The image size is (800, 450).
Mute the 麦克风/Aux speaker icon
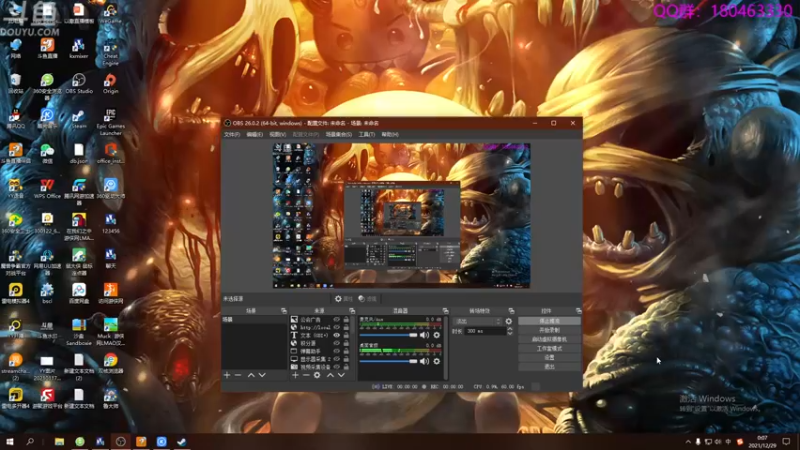pos(424,335)
